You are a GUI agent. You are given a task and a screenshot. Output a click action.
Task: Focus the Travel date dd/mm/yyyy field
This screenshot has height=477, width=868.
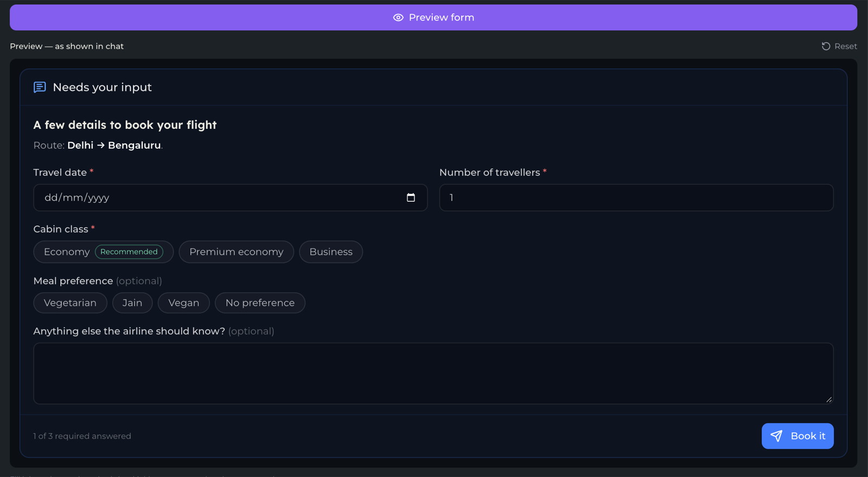click(230, 198)
